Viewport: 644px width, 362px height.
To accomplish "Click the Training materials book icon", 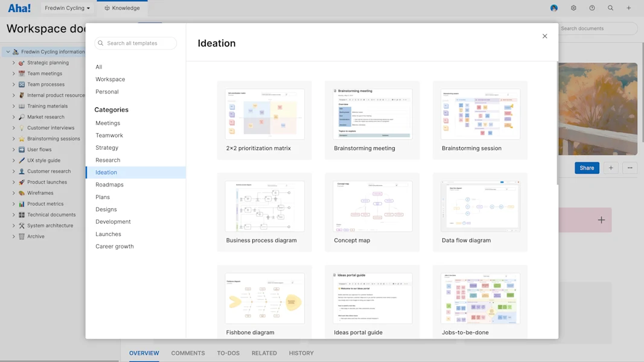I will (x=22, y=106).
